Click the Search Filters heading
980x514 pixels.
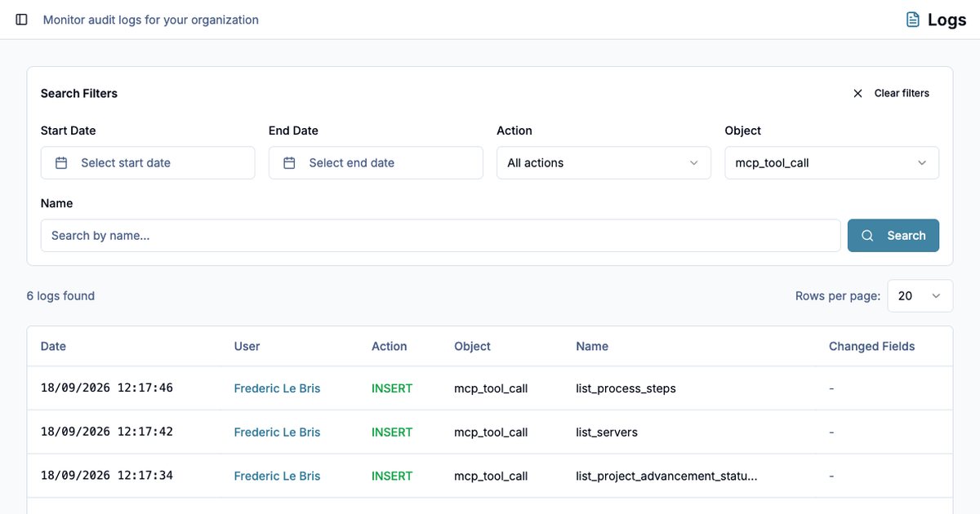click(79, 94)
